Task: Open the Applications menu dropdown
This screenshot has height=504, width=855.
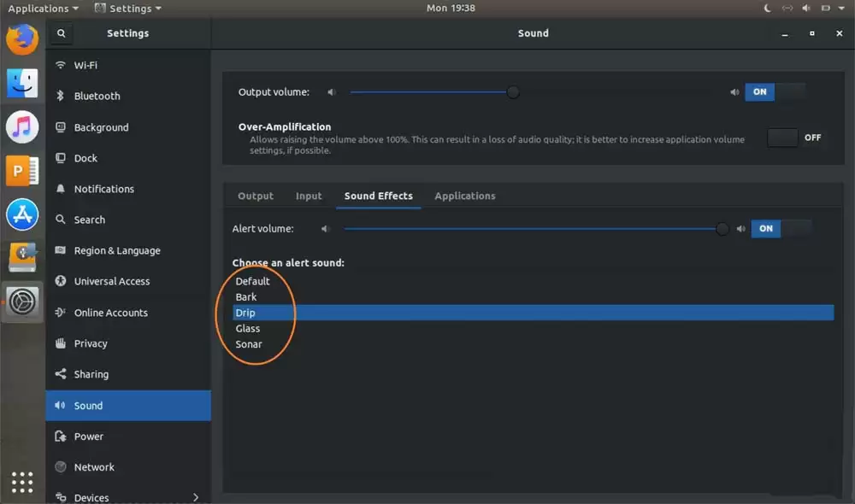Action: (x=43, y=9)
